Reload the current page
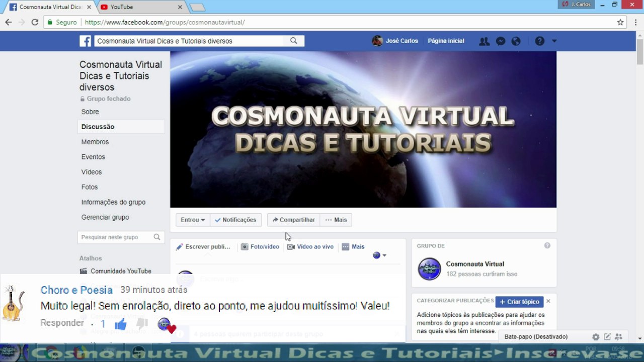This screenshot has height=362, width=644. tap(35, 22)
